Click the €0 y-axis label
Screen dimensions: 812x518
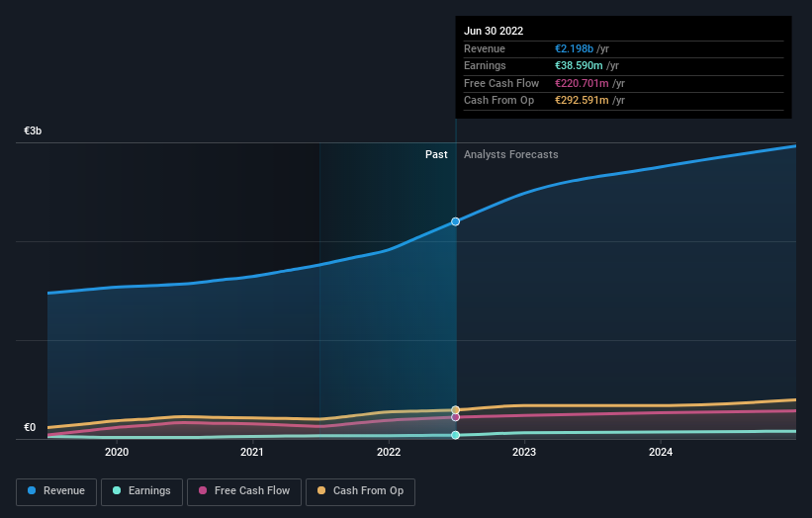(x=30, y=427)
